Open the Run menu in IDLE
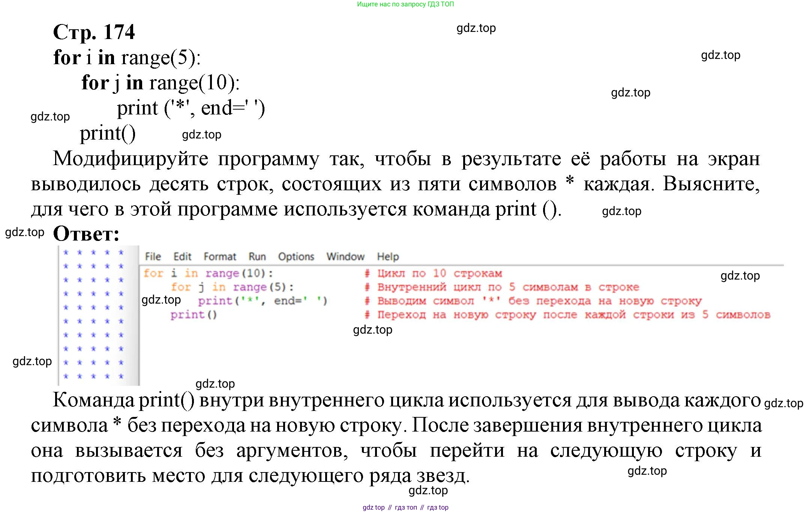812x513 pixels. tap(257, 257)
